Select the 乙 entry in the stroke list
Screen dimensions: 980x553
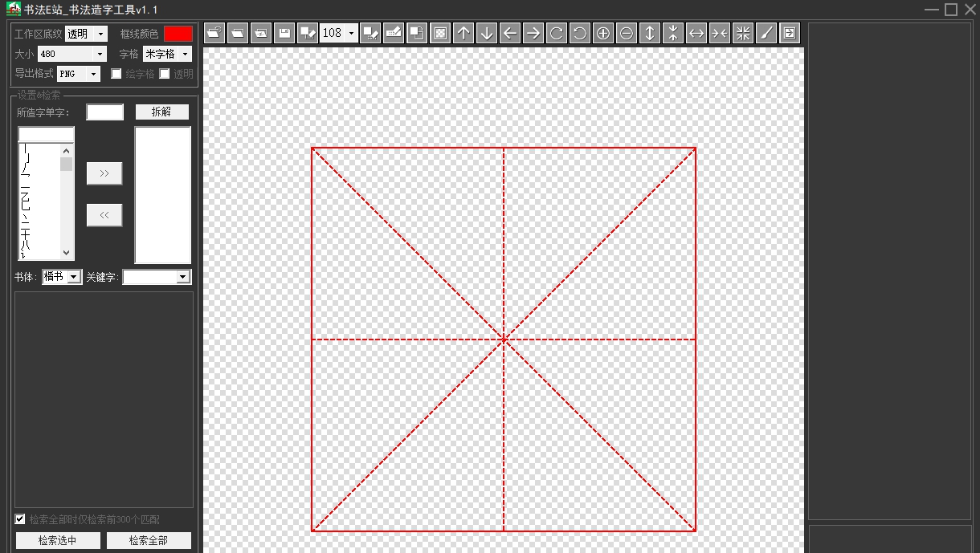26,197
